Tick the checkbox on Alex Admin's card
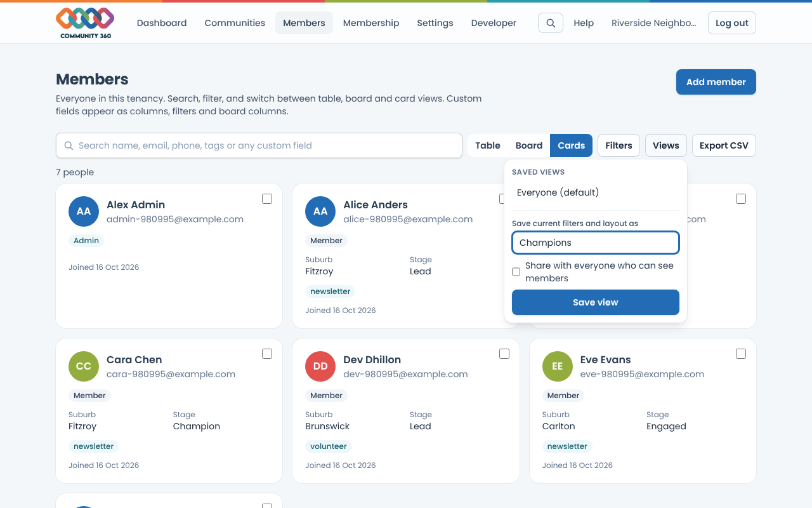 click(x=267, y=199)
